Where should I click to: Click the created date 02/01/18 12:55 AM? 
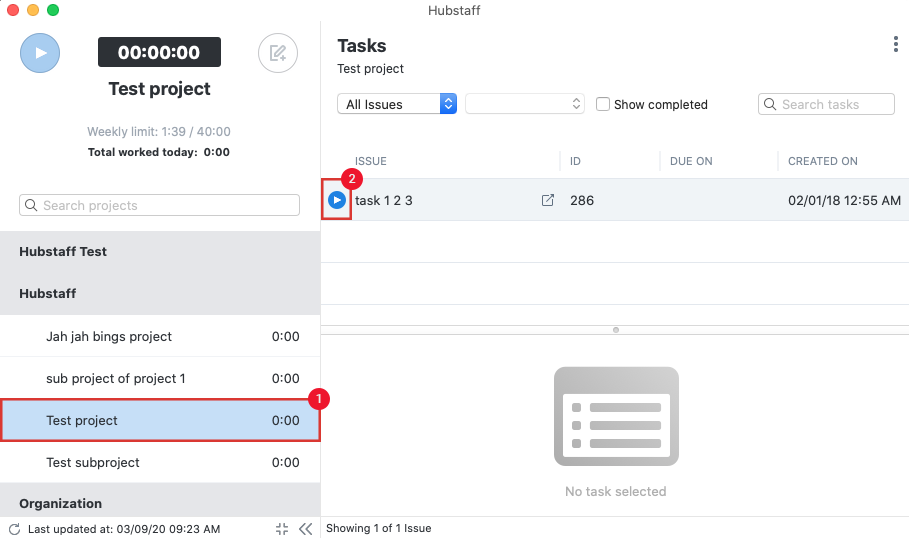[x=844, y=201]
